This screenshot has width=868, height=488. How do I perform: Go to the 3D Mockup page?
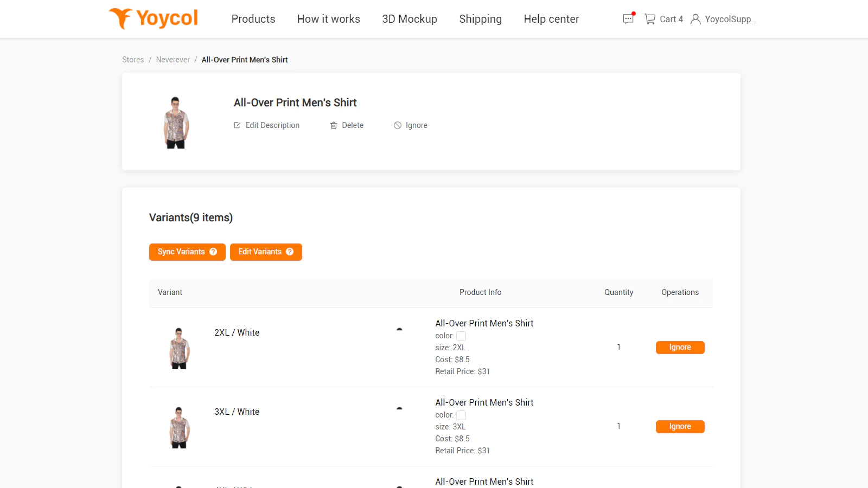tap(409, 19)
